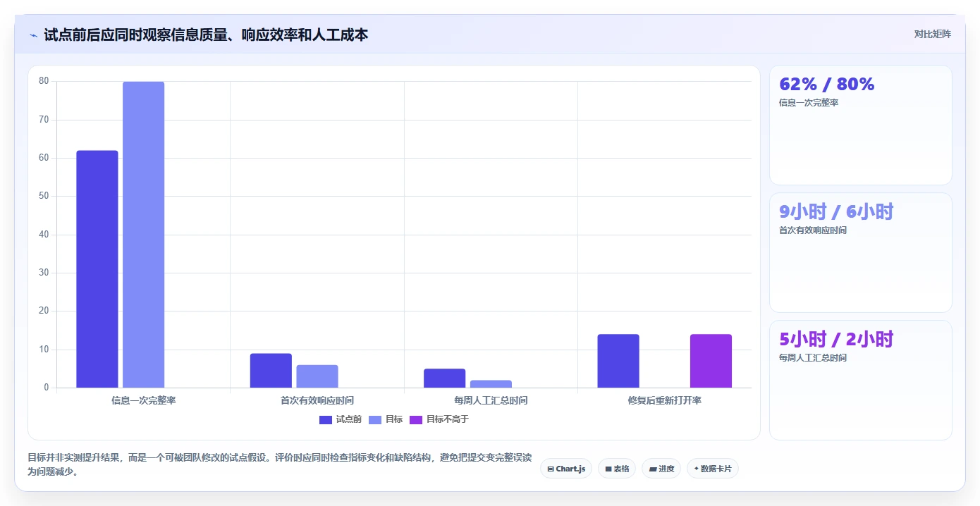980x506 pixels.
Task: Click the 试点前 bar for 每周人工汇总时间
Action: (x=445, y=378)
